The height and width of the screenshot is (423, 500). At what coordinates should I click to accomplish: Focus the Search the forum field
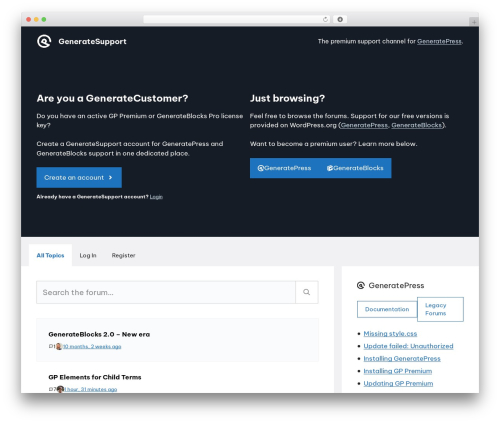(166, 292)
